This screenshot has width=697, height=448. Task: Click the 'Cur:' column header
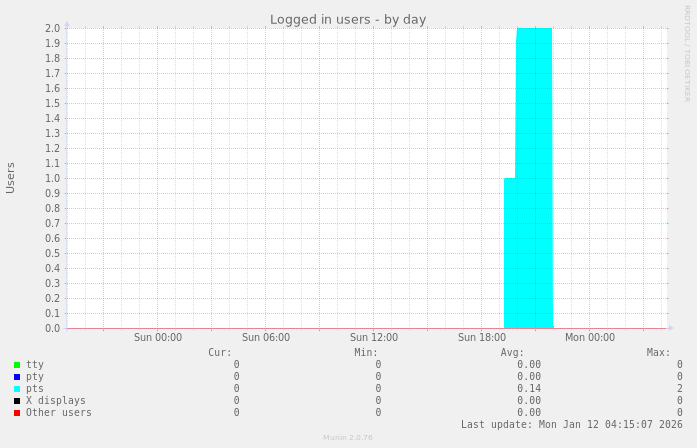click(x=220, y=353)
